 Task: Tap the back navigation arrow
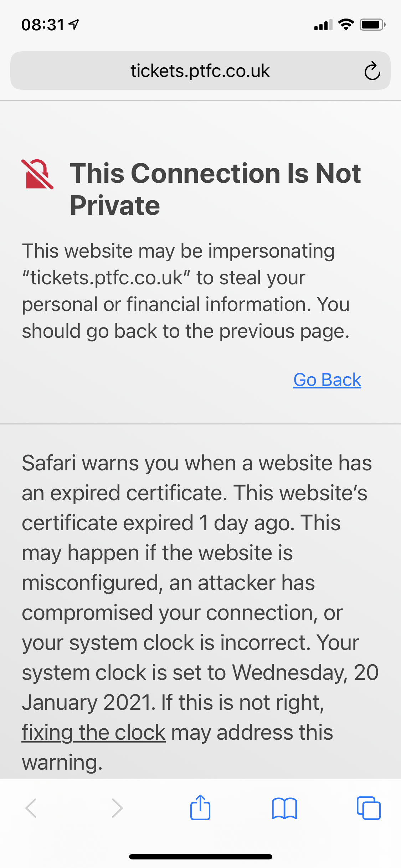(x=31, y=808)
